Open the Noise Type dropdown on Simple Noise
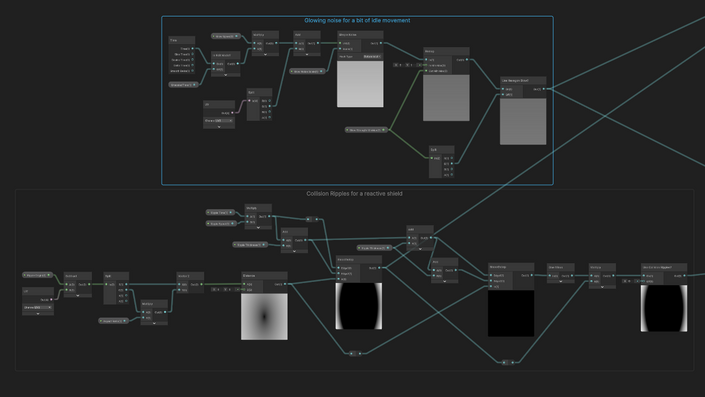The image size is (705, 397). point(372,57)
